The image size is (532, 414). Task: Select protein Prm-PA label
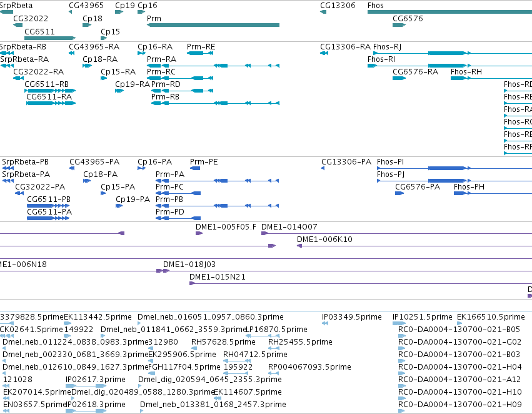point(170,174)
